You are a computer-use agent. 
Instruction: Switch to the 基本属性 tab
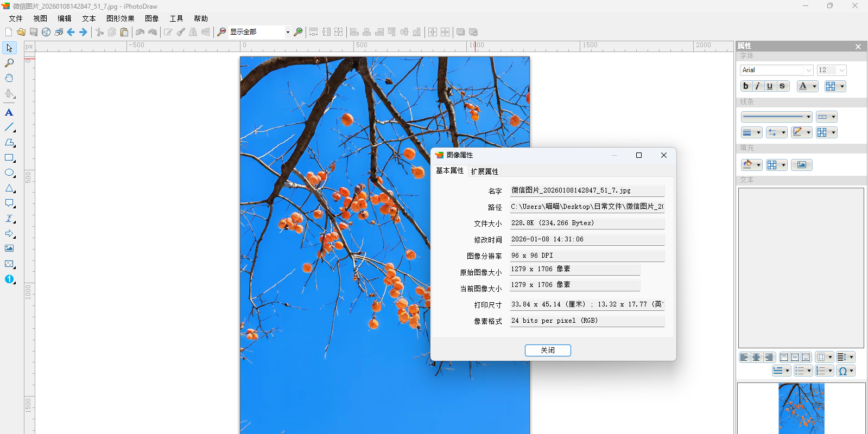pyautogui.click(x=449, y=170)
